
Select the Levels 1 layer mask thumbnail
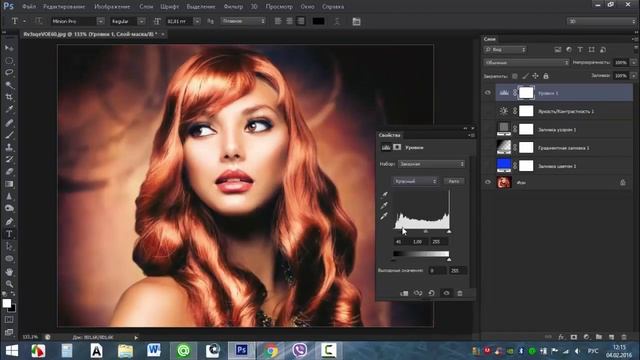pos(526,93)
